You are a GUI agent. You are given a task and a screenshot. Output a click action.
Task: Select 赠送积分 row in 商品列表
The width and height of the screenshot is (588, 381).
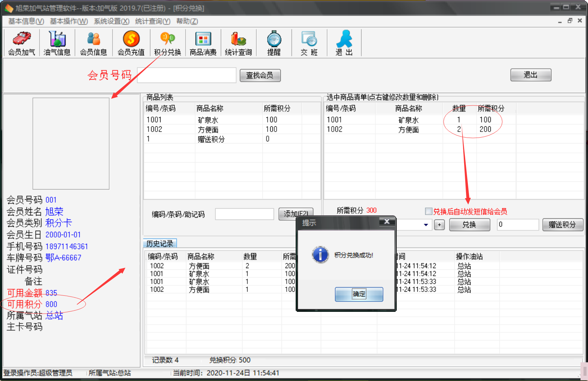click(232, 139)
